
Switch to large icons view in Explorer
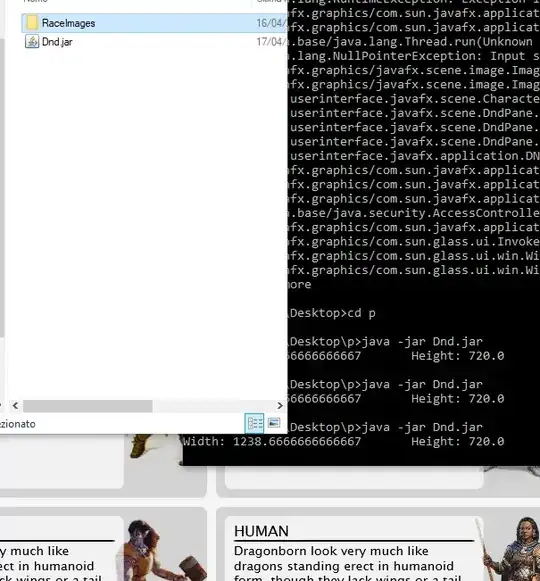pyautogui.click(x=274, y=422)
